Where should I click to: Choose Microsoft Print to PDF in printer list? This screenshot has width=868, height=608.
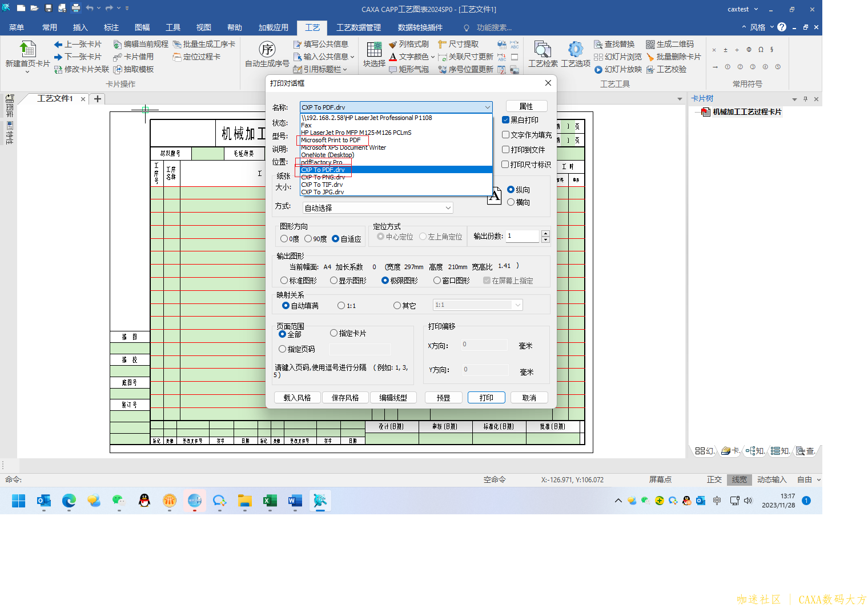click(331, 140)
